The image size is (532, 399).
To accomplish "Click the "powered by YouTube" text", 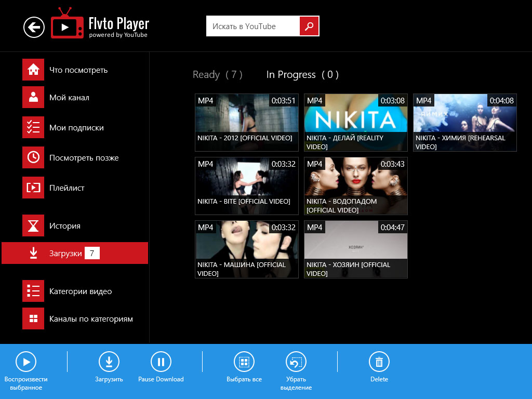I will 118,35.
